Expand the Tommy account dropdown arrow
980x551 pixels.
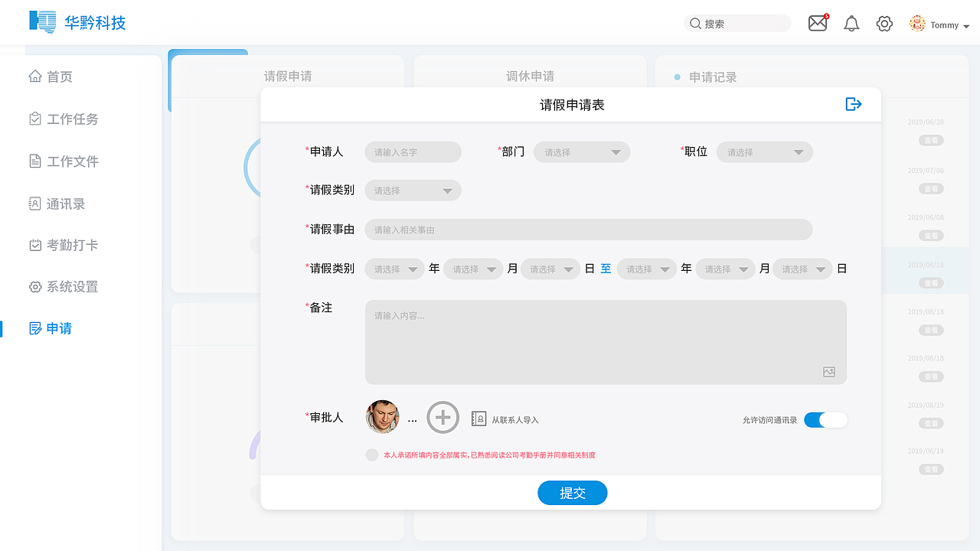pos(966,26)
